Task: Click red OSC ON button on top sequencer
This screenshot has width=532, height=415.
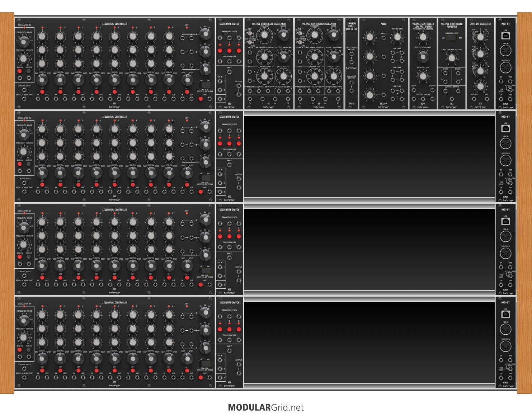Action: (20, 71)
